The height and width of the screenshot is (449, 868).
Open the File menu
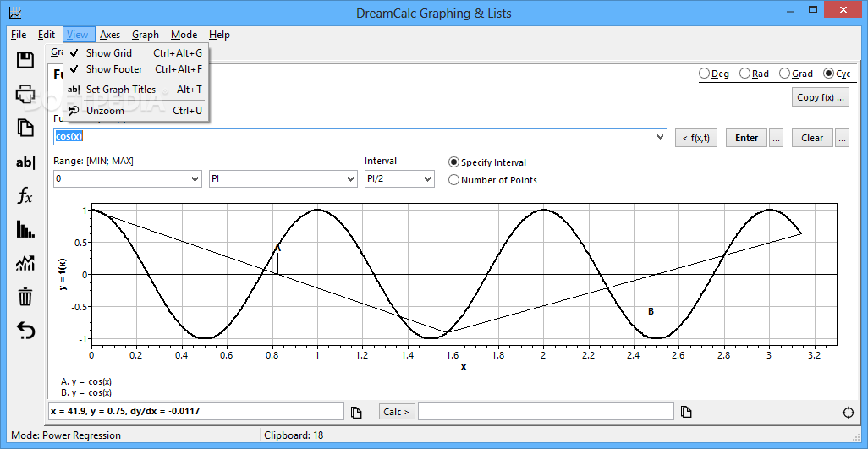(19, 35)
